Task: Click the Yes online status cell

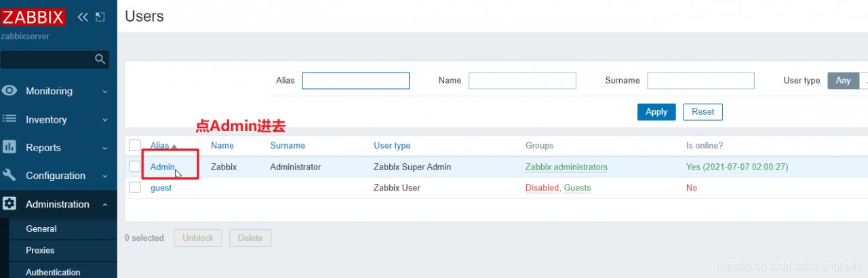Action: [737, 167]
